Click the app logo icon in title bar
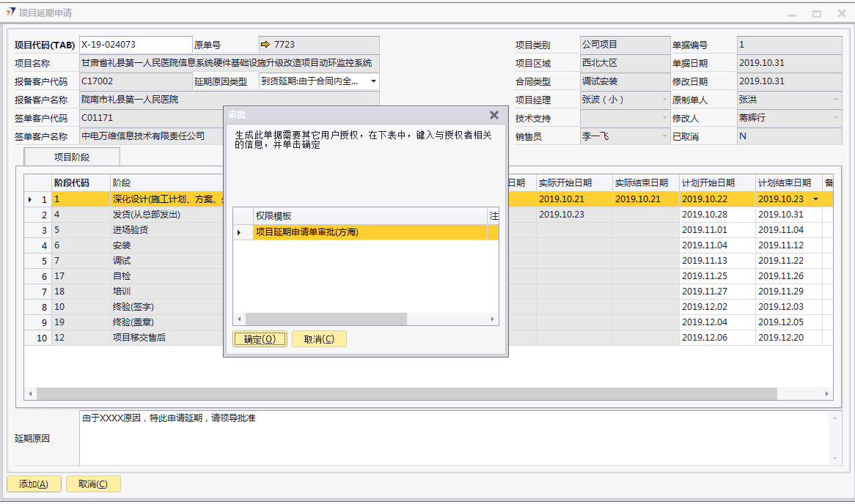This screenshot has width=855, height=504. (10, 13)
